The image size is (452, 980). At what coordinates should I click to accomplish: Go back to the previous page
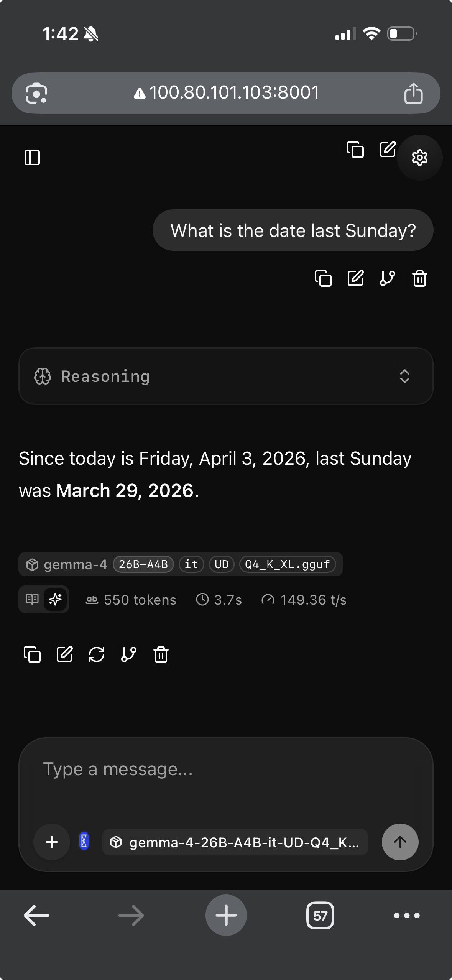point(37,916)
